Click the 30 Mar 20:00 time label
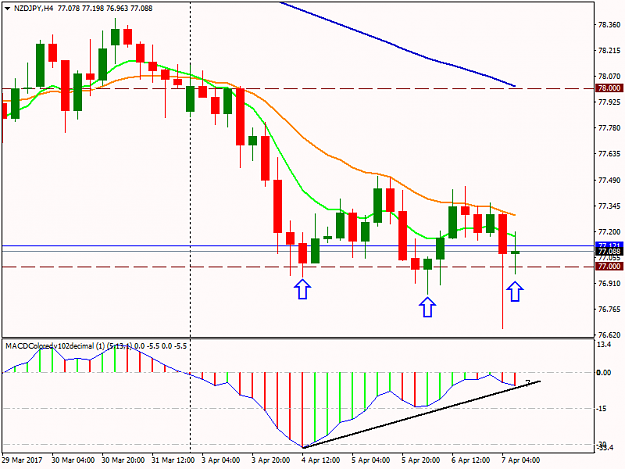The height and width of the screenshot is (469, 625). point(123,460)
